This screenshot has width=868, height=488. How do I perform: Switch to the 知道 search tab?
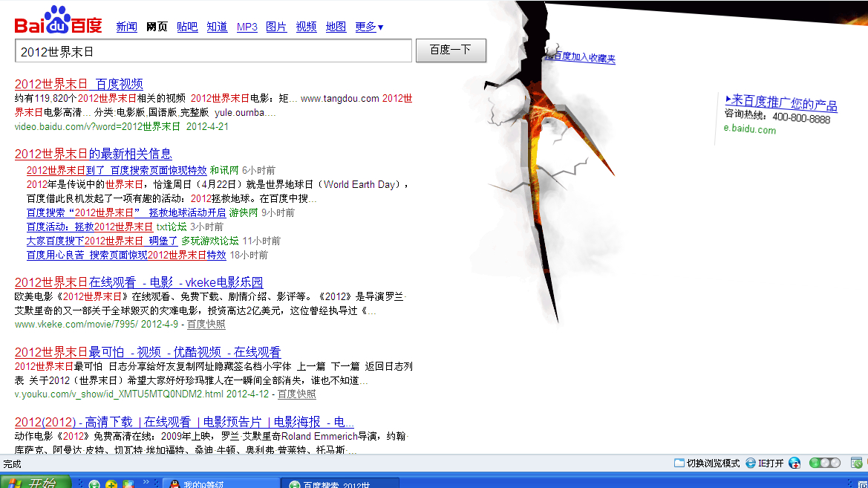pyautogui.click(x=217, y=27)
